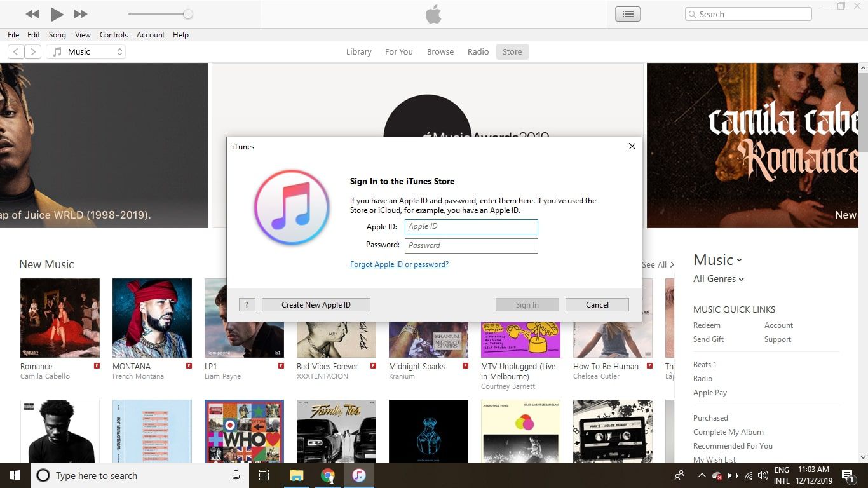This screenshot has height=488, width=868.
Task: Open the Apple Pay link
Action: 710,393
